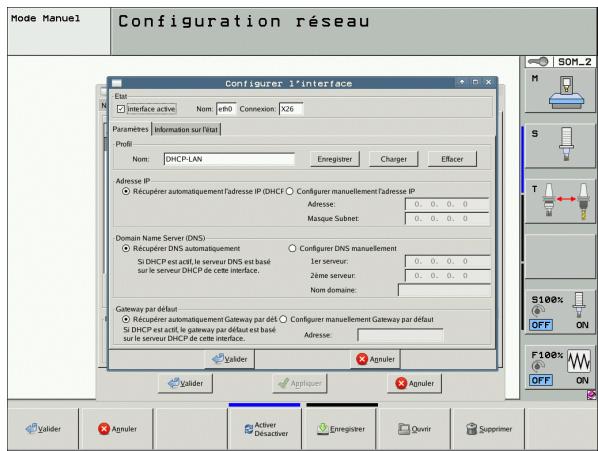Select automatic IP address retrieval (DHCP)

[126, 191]
